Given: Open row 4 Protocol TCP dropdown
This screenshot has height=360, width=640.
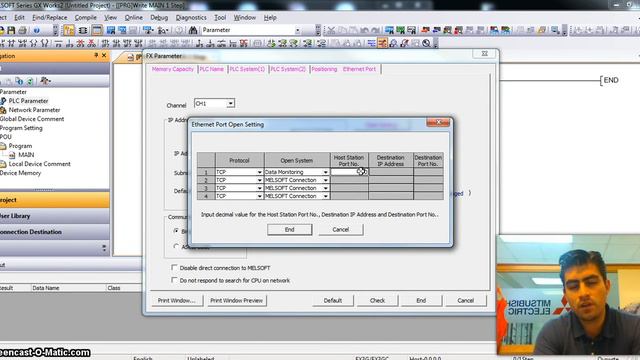Looking at the screenshot, I should click(259, 196).
